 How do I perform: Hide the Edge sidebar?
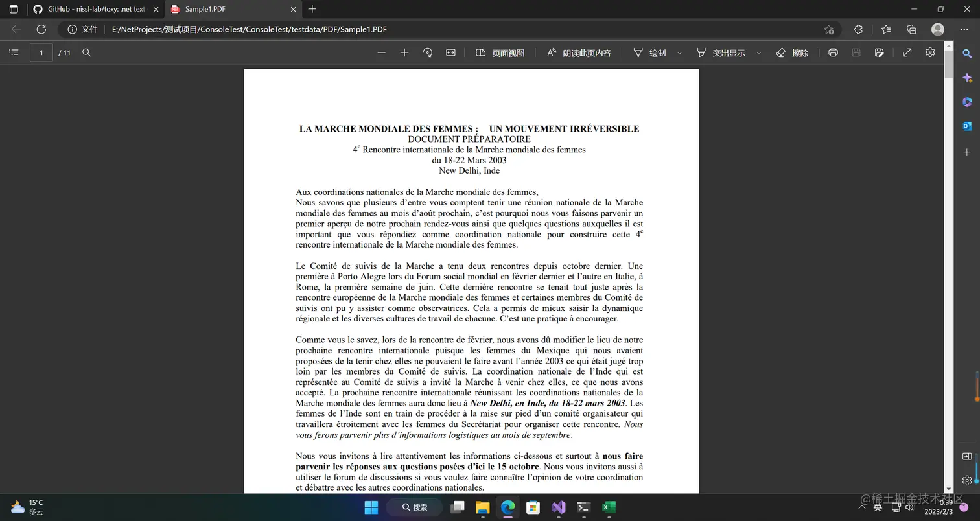pyautogui.click(x=967, y=456)
